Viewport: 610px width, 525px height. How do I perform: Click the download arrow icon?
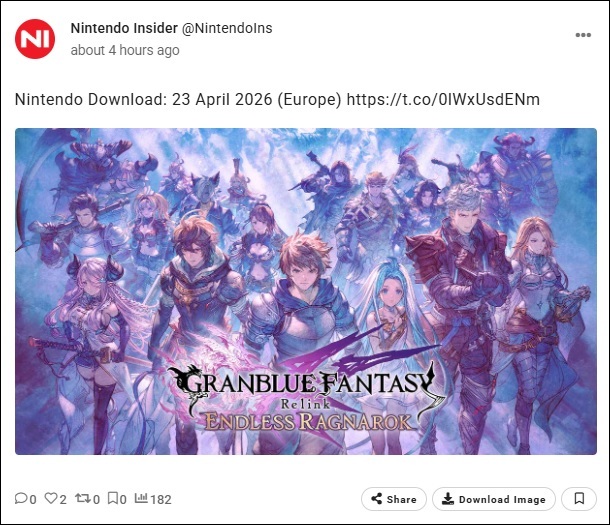click(448, 499)
